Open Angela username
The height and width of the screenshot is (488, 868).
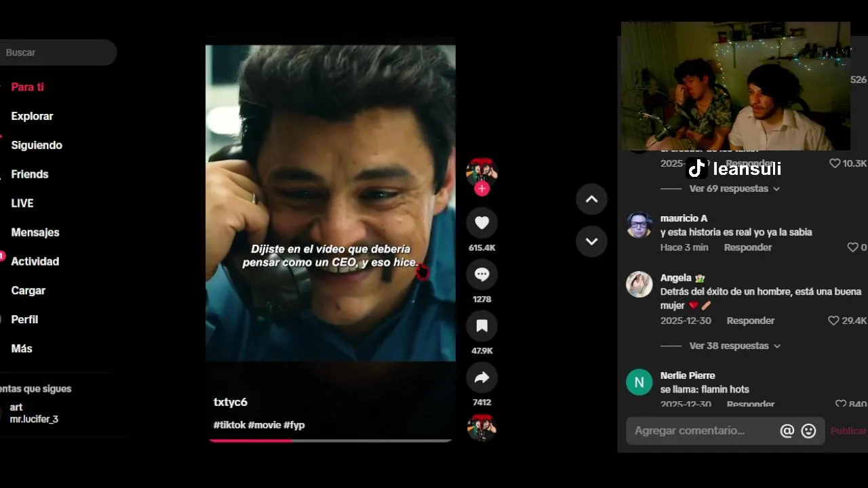coord(676,278)
